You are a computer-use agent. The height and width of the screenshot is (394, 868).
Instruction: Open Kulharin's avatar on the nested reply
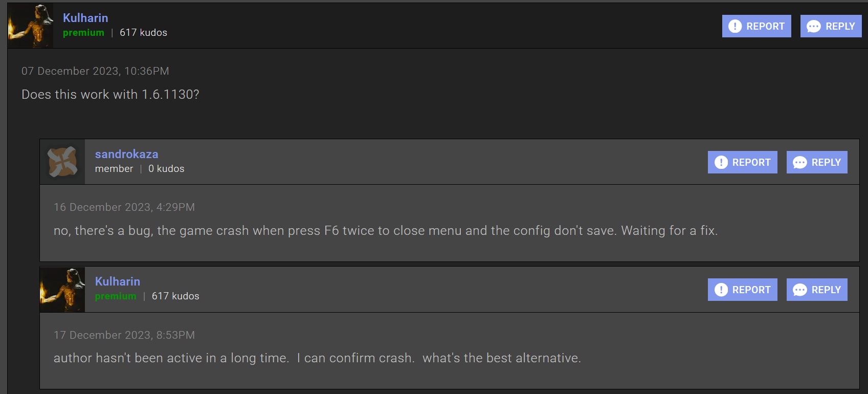[62, 290]
